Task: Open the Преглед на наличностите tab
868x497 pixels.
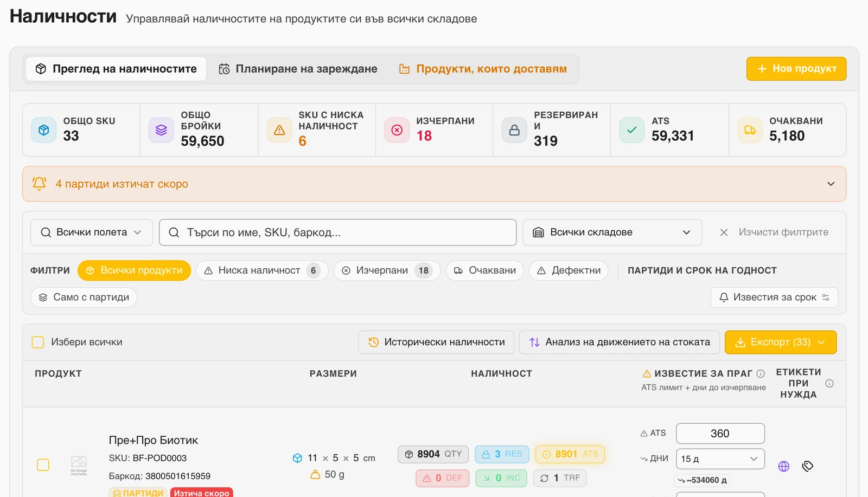Action: 116,69
